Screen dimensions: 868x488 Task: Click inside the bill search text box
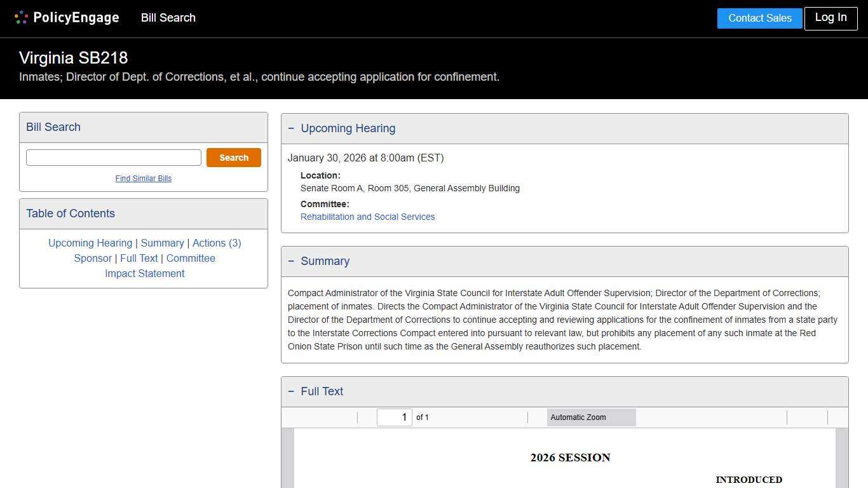[x=113, y=157]
